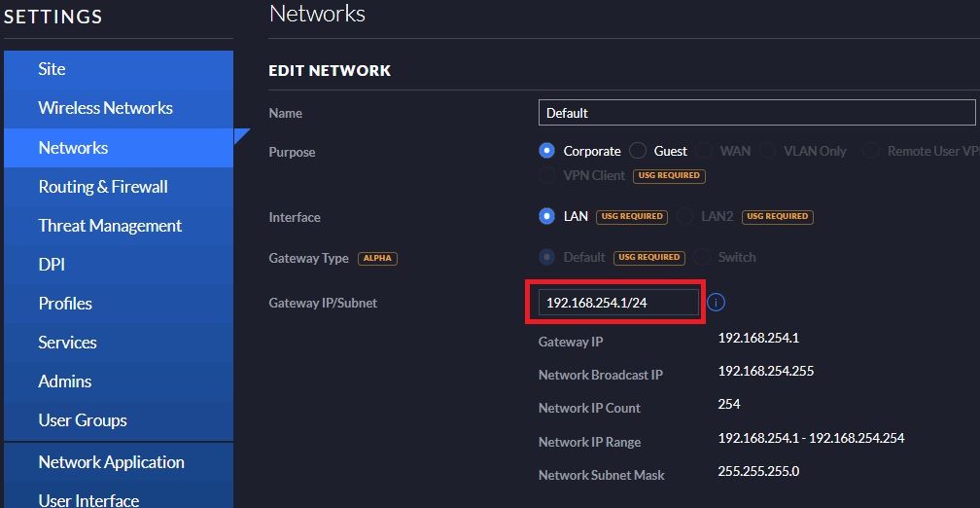Viewport: 980px width, 508px height.
Task: Open User Groups settings
Action: (x=83, y=420)
